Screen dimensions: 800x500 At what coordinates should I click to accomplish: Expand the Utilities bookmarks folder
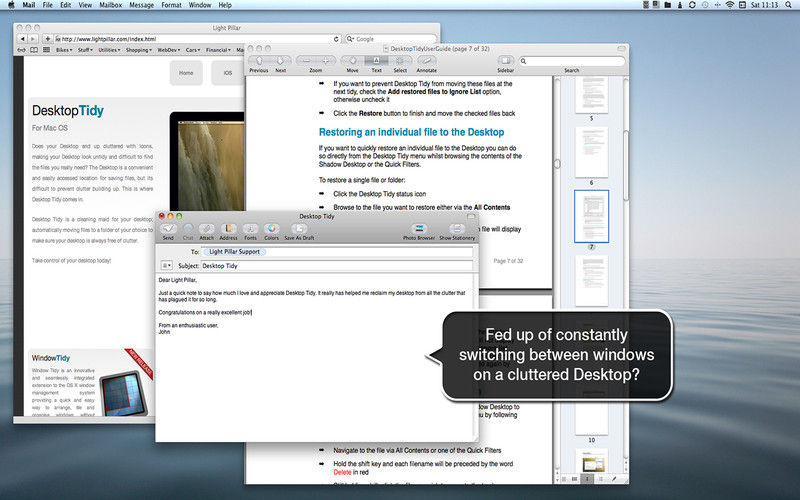pos(109,50)
